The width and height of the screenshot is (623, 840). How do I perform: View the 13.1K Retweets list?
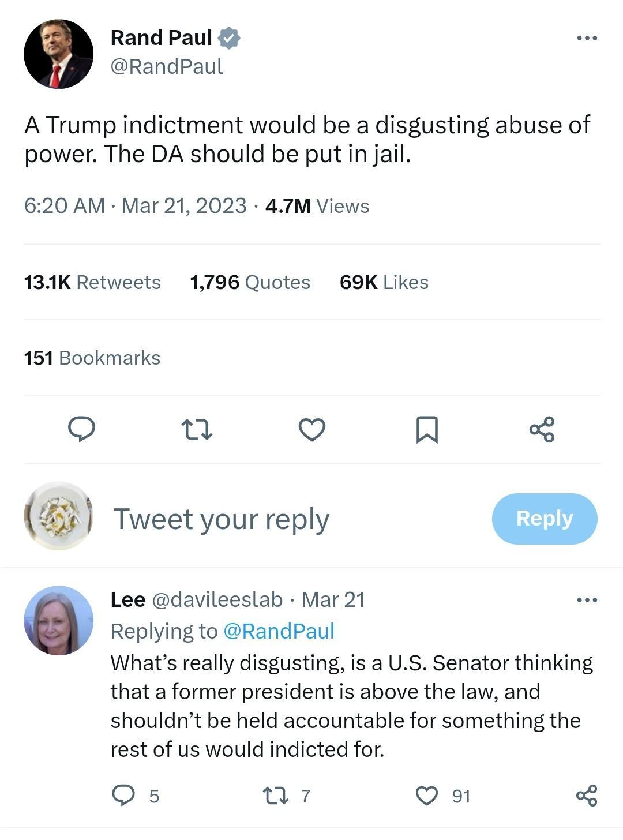coord(92,282)
